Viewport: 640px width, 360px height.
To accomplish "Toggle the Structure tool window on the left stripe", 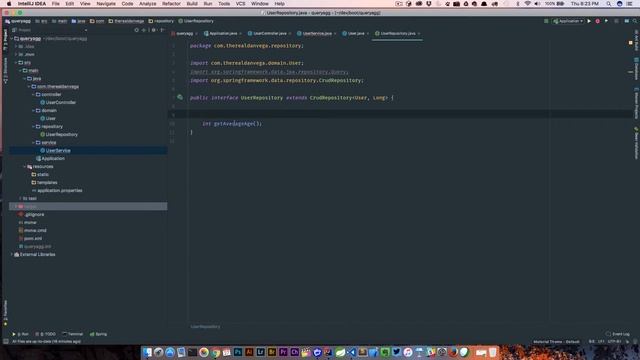I will (5, 71).
